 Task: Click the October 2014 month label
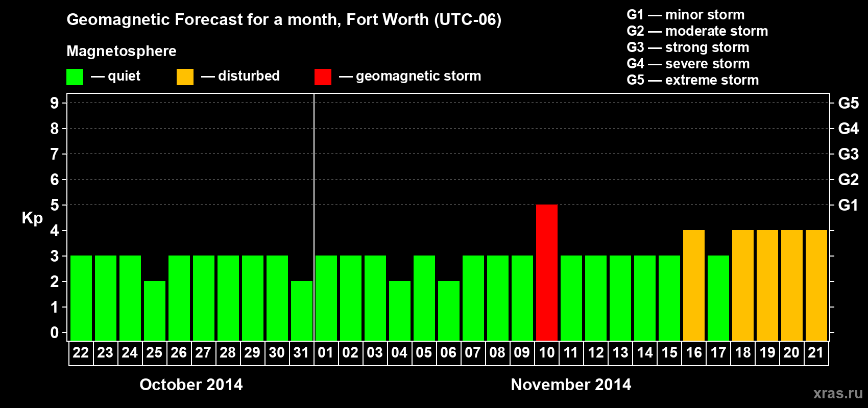pyautogui.click(x=191, y=385)
